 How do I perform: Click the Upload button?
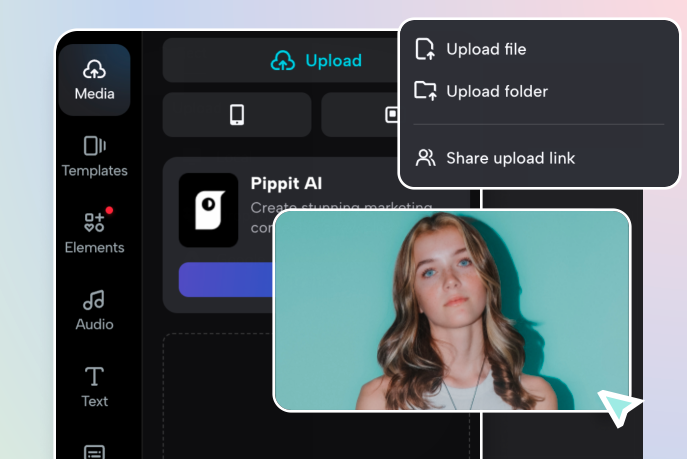(x=280, y=60)
